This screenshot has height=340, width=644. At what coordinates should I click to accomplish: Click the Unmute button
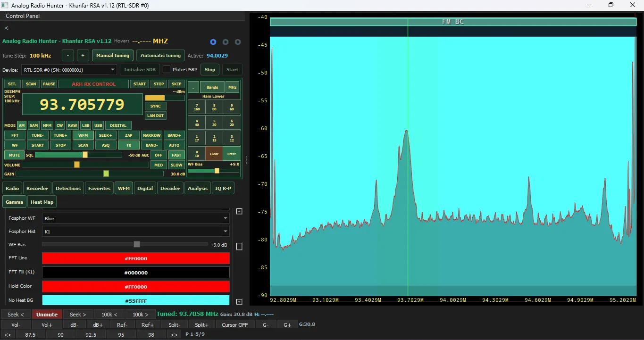(47, 315)
